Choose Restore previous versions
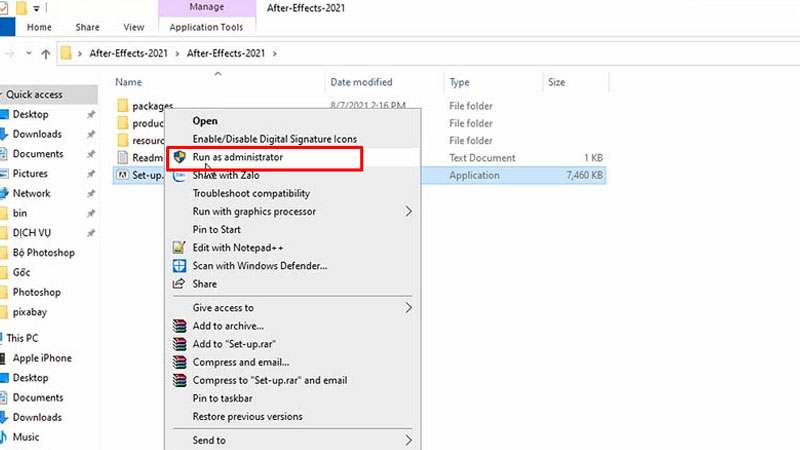Screen dimensions: 800x450 [x=247, y=416]
